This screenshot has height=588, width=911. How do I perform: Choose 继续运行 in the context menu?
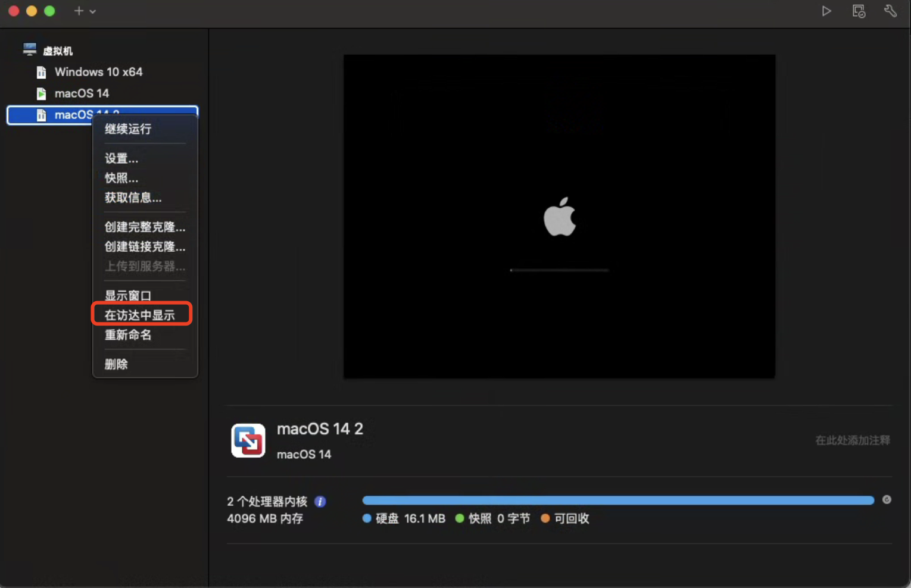click(x=128, y=129)
